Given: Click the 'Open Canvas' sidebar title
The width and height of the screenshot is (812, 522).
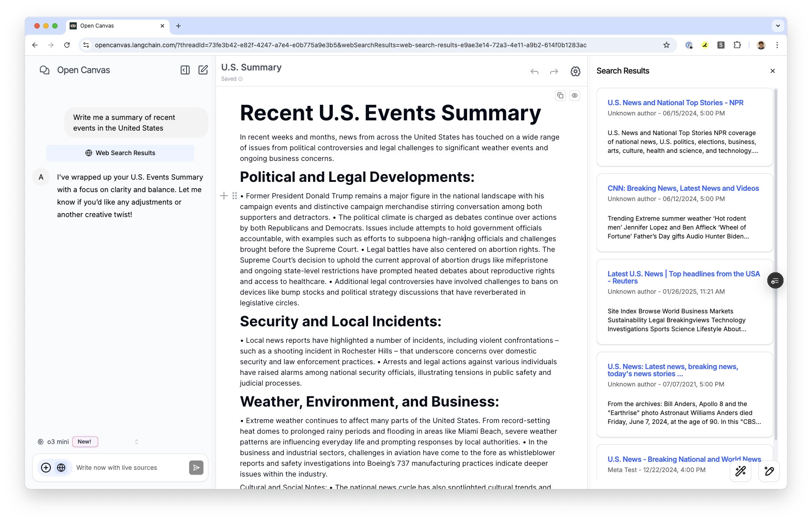Looking at the screenshot, I should point(83,70).
